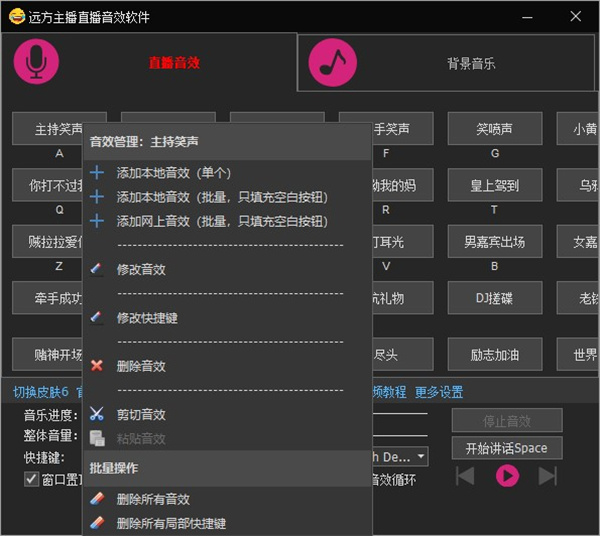This screenshot has width=600, height=536.
Task: Select 修改音效 menu entry
Action: tap(227, 269)
